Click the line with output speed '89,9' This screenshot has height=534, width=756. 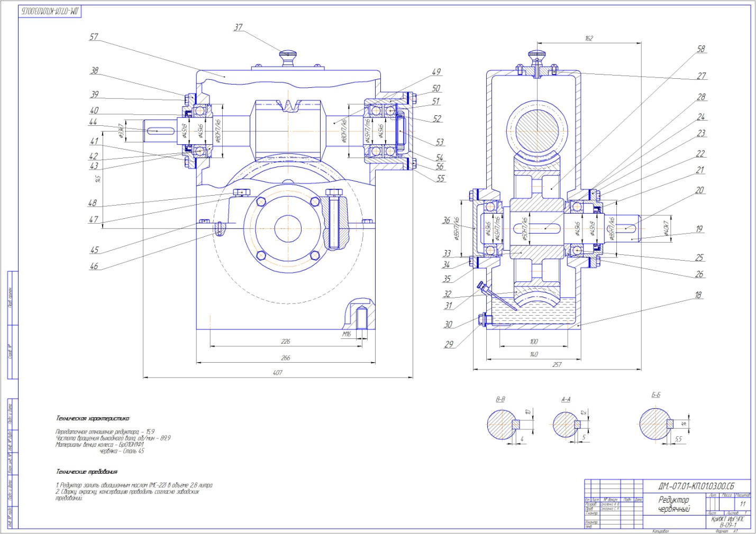tap(113, 438)
